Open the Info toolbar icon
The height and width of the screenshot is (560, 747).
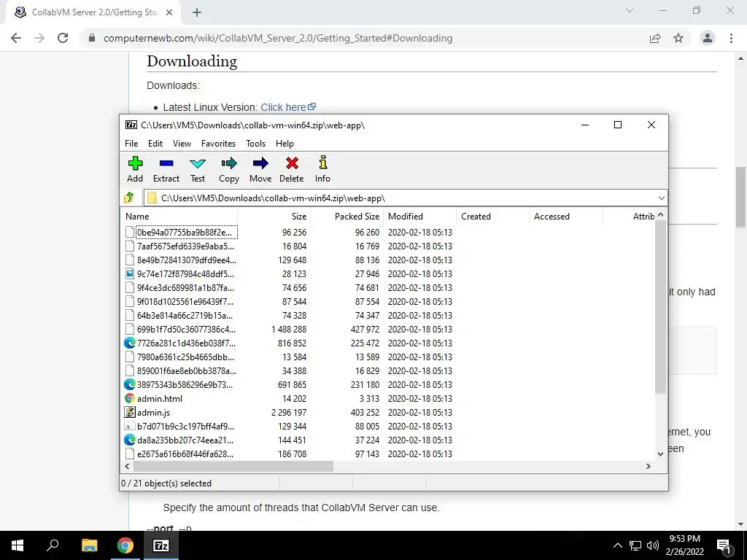tap(322, 163)
